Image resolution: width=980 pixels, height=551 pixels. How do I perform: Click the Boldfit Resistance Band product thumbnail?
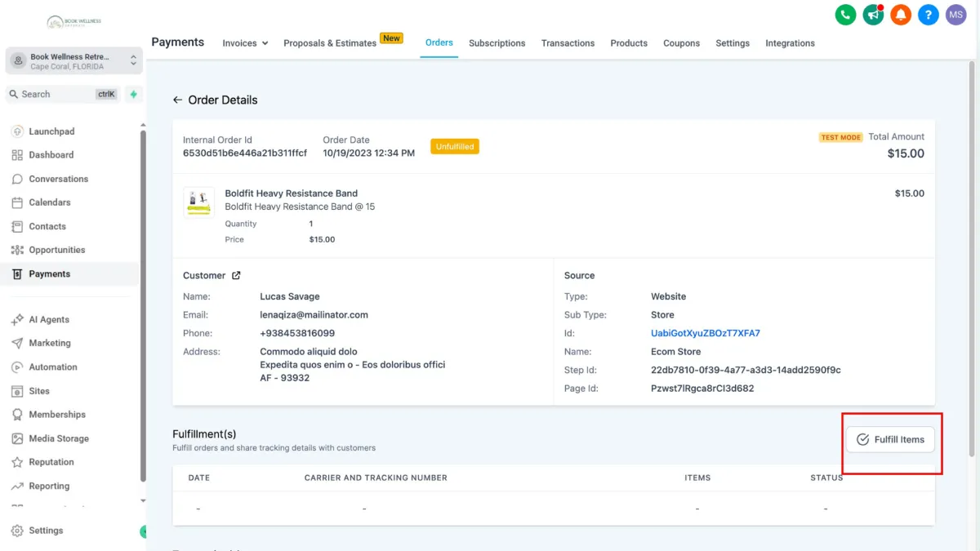[198, 201]
